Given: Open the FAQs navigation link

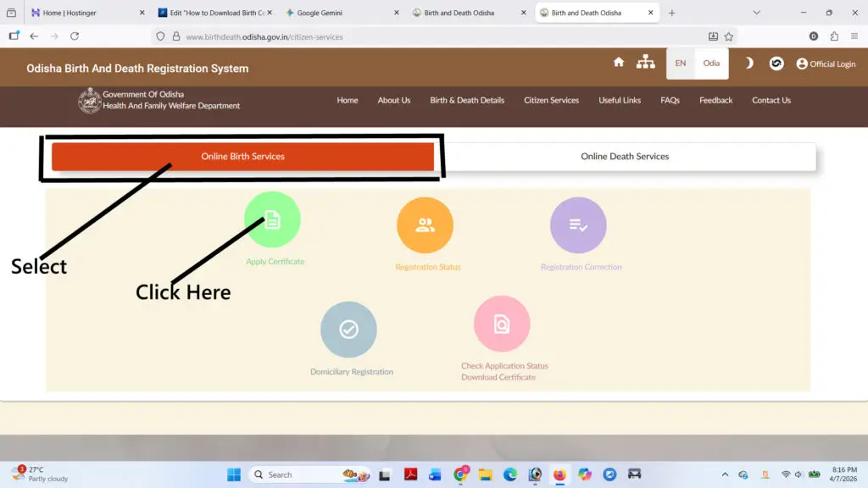Looking at the screenshot, I should [670, 100].
